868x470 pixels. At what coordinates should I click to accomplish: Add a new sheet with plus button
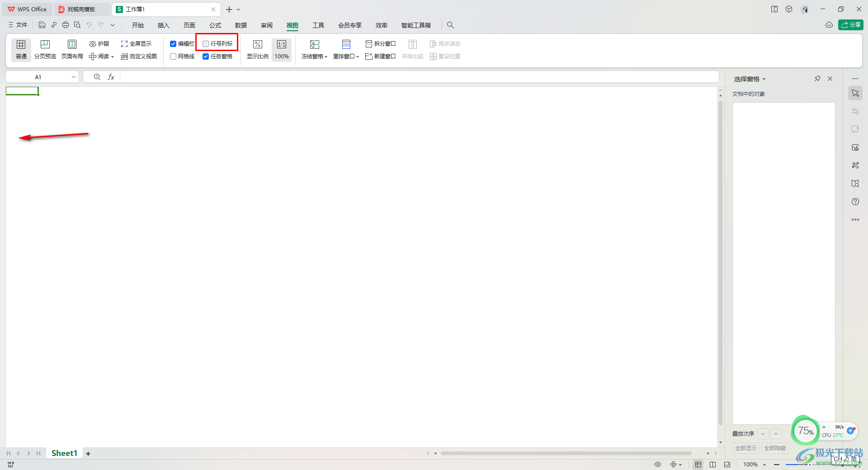coord(88,454)
